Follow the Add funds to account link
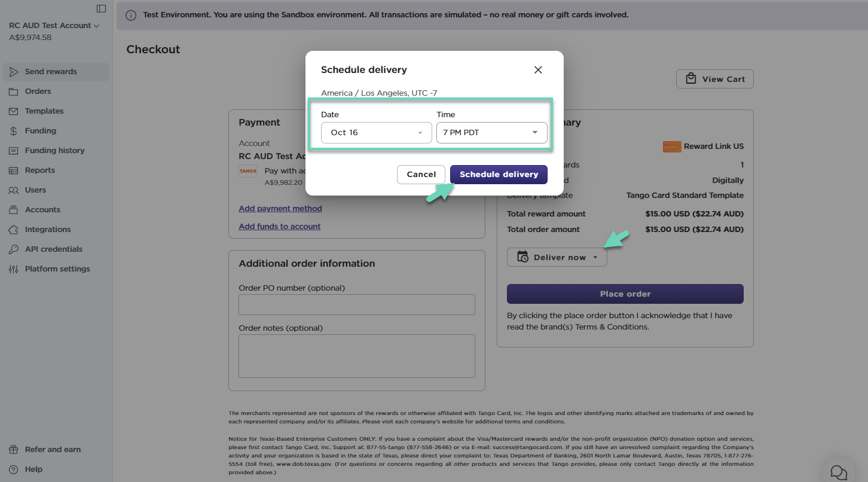 [x=279, y=227]
